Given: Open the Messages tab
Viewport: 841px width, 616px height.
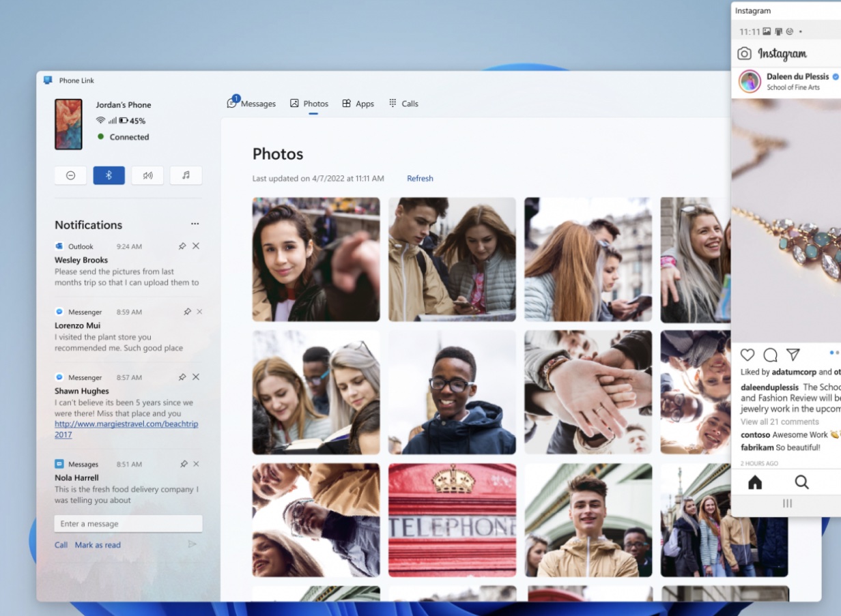Looking at the screenshot, I should [251, 104].
